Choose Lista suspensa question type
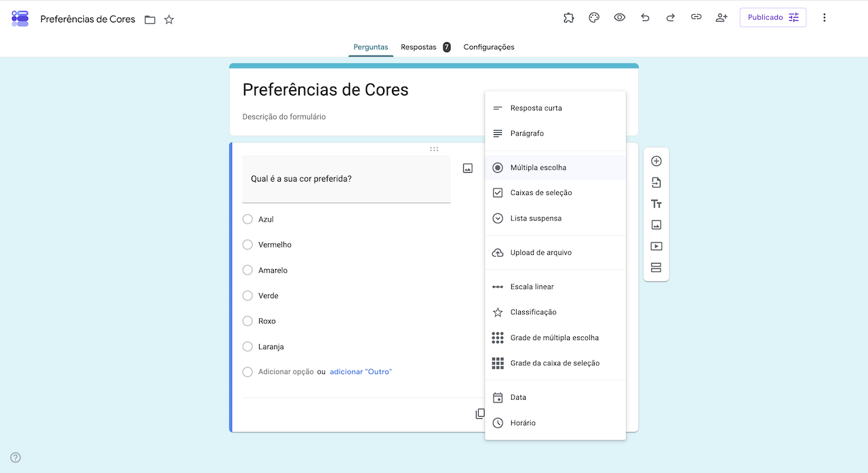Viewport: 868px width, 473px height. point(555,218)
